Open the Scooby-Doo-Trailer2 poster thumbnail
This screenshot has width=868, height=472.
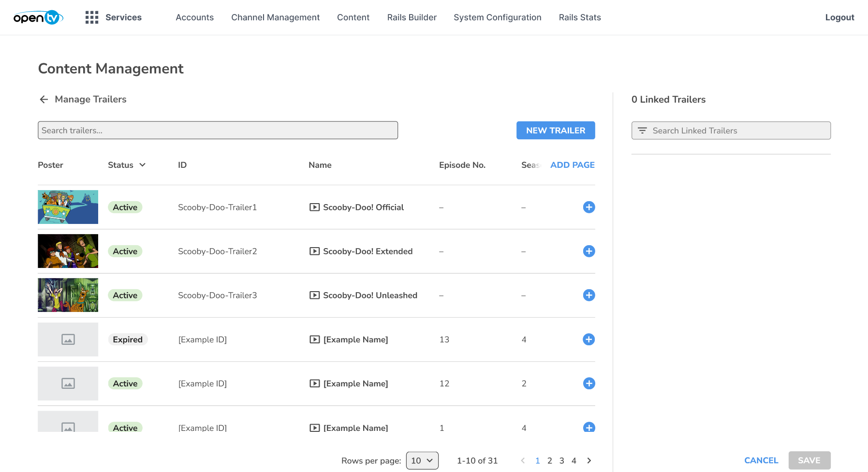tap(68, 251)
